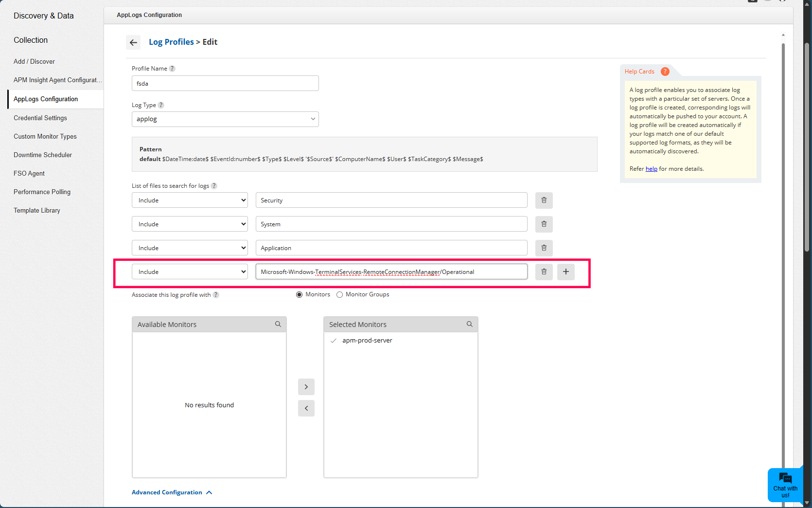Add a new log file row with plus
The width and height of the screenshot is (812, 508).
[565, 272]
